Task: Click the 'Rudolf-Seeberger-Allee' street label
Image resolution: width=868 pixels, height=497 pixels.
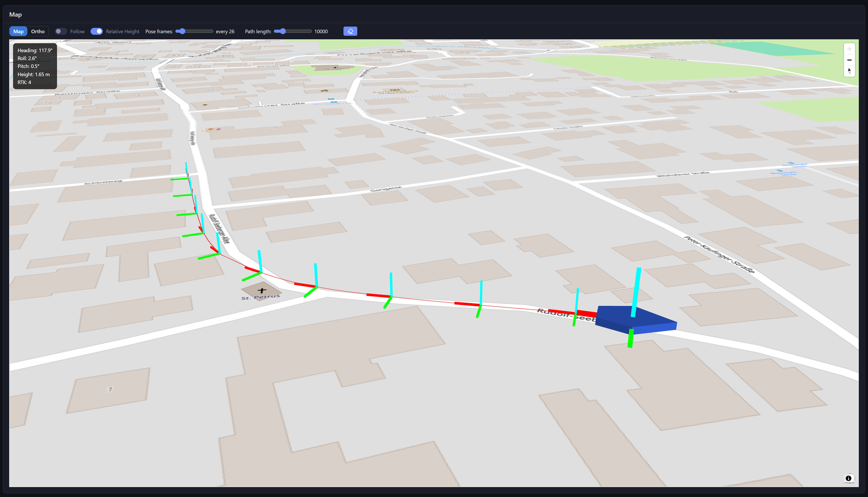Action: click(219, 229)
